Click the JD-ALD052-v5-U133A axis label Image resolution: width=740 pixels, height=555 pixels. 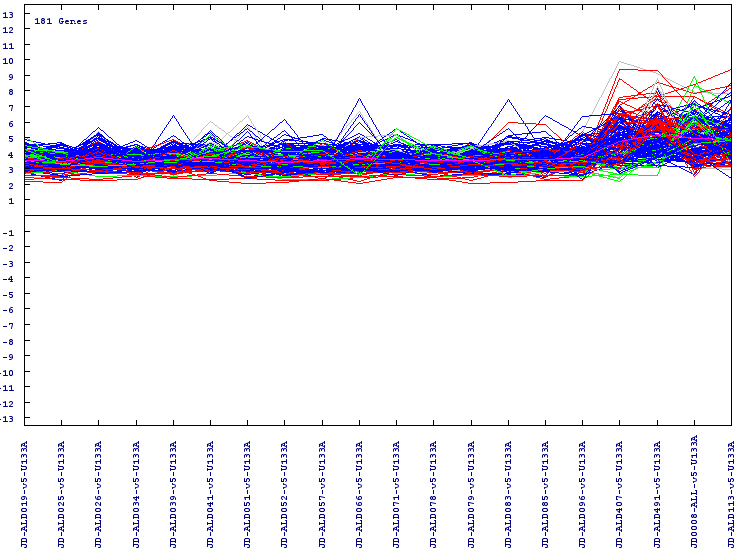pos(285,492)
